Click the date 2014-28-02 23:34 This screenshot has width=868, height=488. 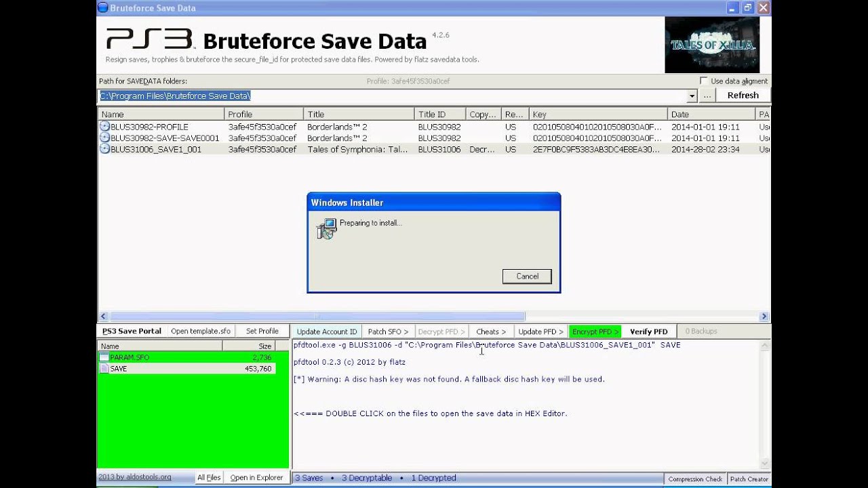pos(705,149)
